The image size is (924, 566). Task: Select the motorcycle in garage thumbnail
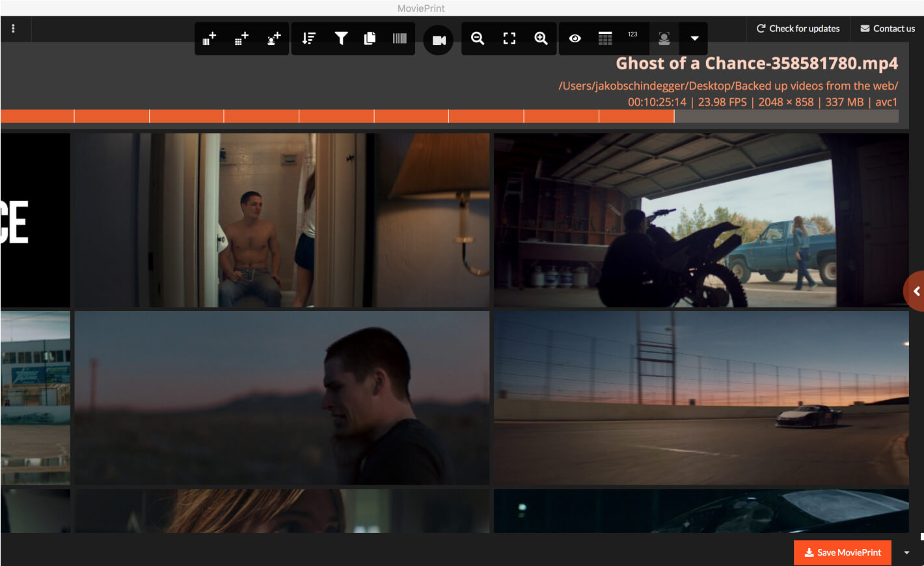[701, 220]
